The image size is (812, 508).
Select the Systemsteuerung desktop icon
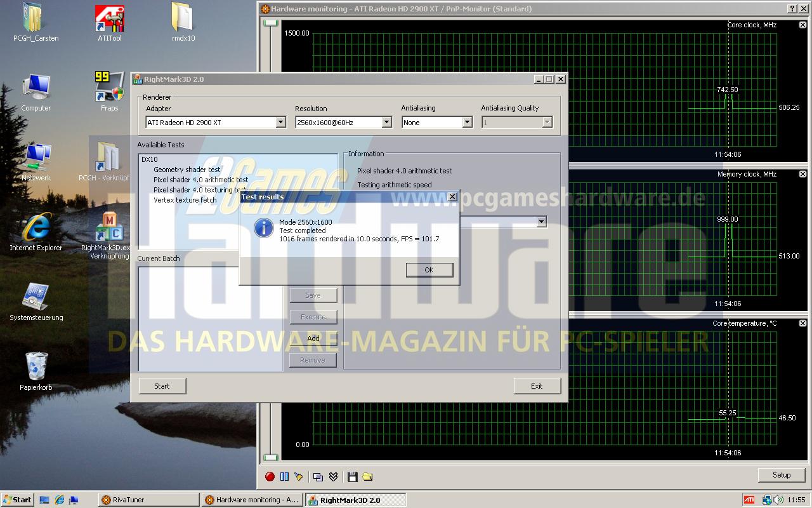[36, 302]
